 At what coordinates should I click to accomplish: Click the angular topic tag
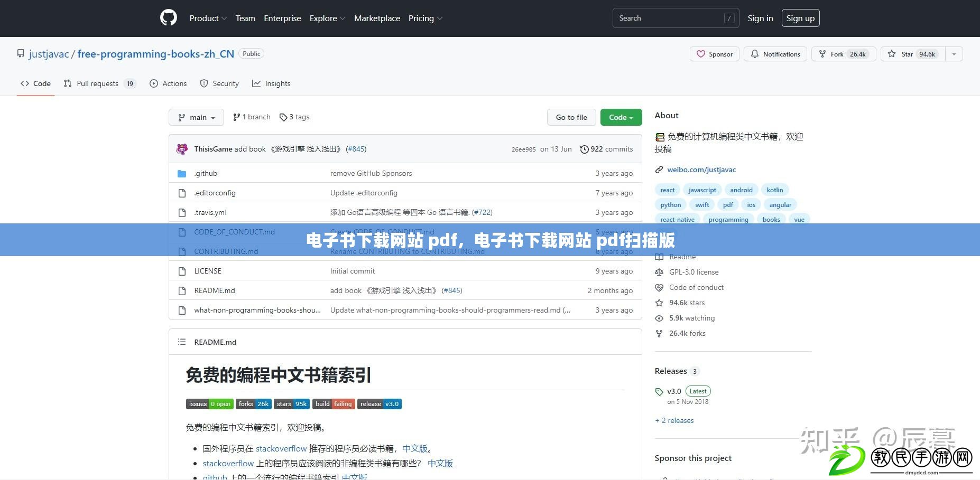pos(780,204)
